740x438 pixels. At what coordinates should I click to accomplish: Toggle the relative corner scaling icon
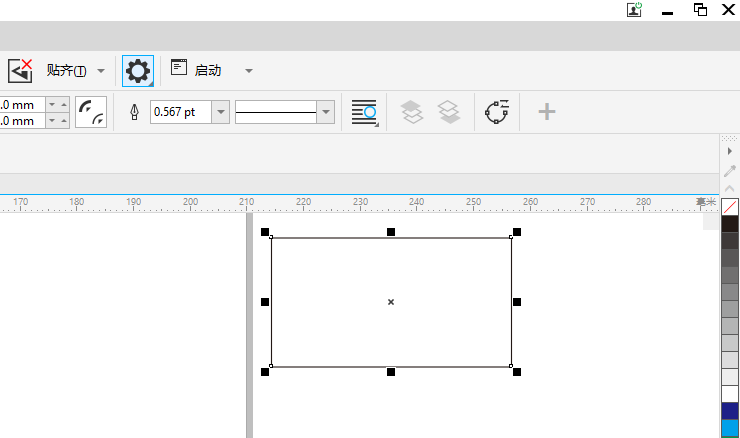[x=91, y=112]
